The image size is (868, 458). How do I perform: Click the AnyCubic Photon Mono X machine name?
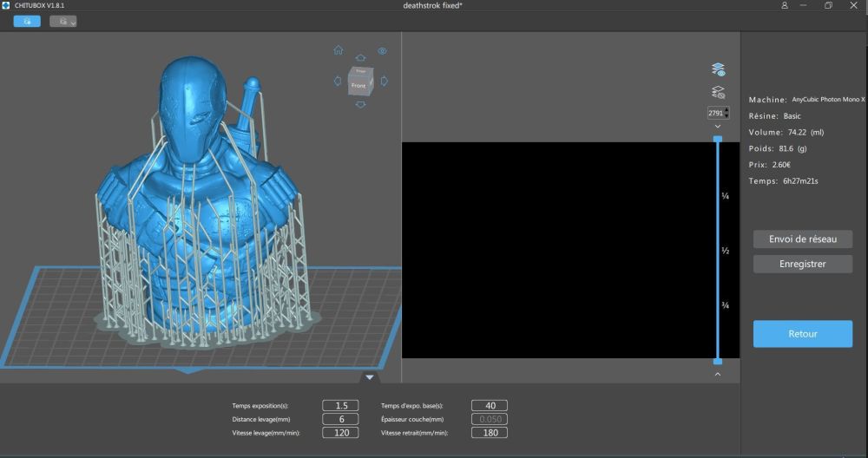point(828,100)
